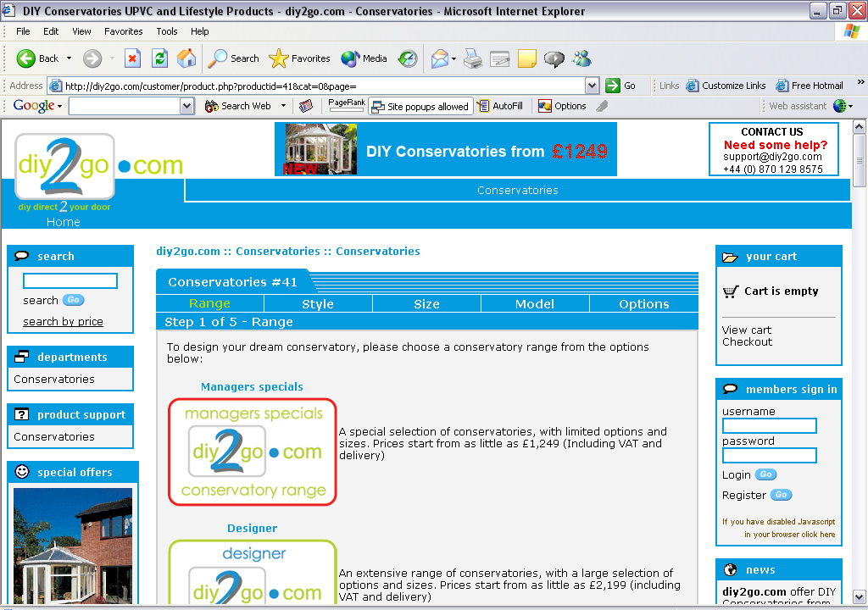868x610 pixels.
Task: Expand the Mail button dropdown arrow
Action: [454, 58]
